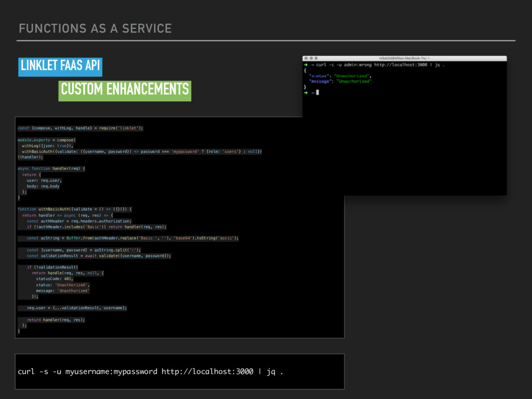Click the FUNCTIONS AS A SERVICE heading

point(96,29)
